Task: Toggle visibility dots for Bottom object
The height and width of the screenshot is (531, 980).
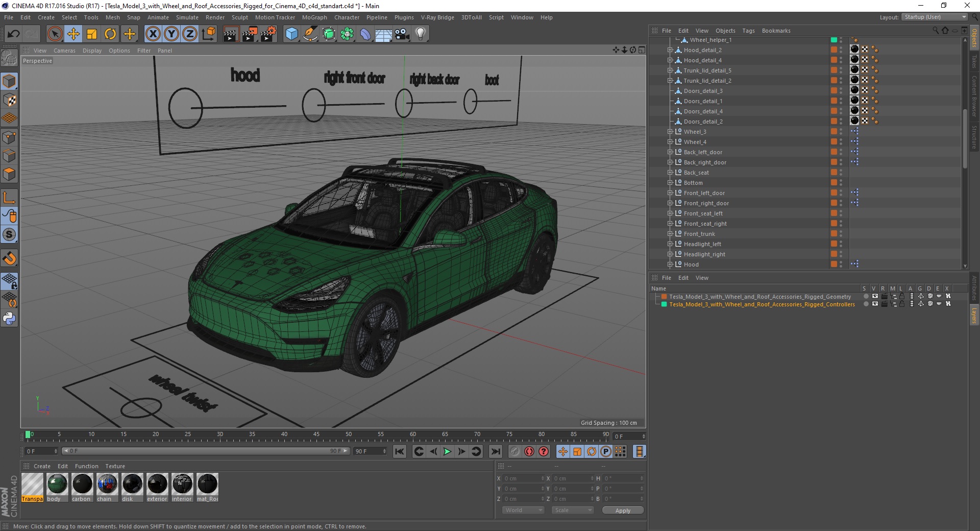Action: 841,183
